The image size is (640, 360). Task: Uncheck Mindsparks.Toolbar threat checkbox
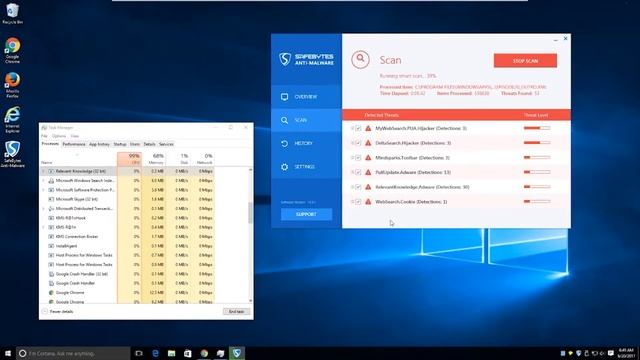click(x=358, y=158)
